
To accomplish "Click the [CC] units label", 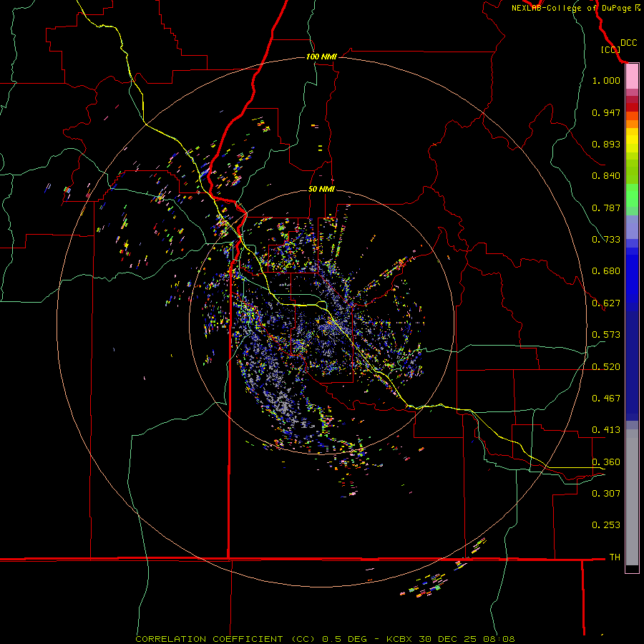I will click(x=610, y=49).
